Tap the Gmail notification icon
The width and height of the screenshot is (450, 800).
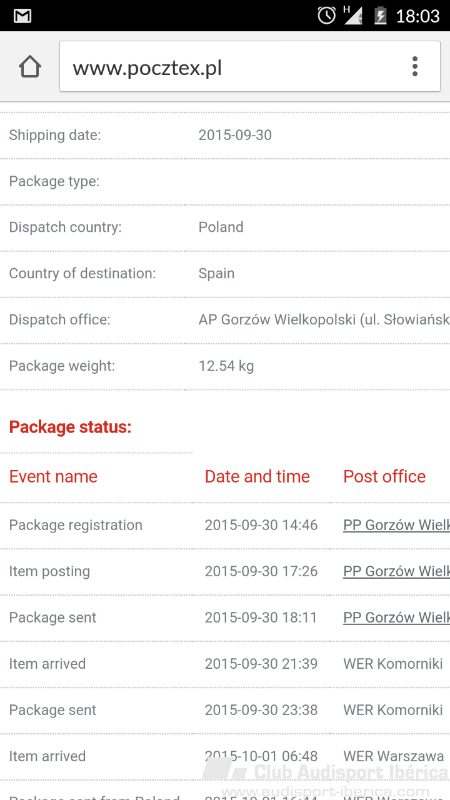[22, 16]
